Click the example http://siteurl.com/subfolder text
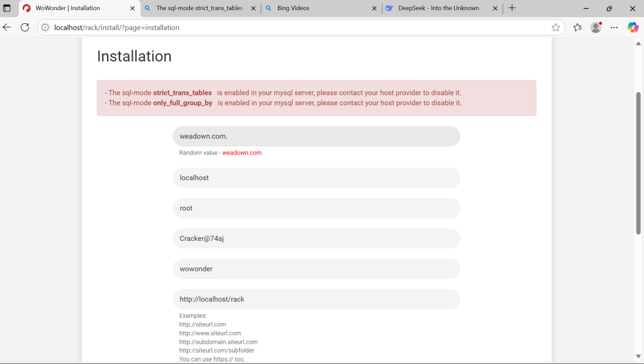The image size is (644, 364). tap(216, 350)
